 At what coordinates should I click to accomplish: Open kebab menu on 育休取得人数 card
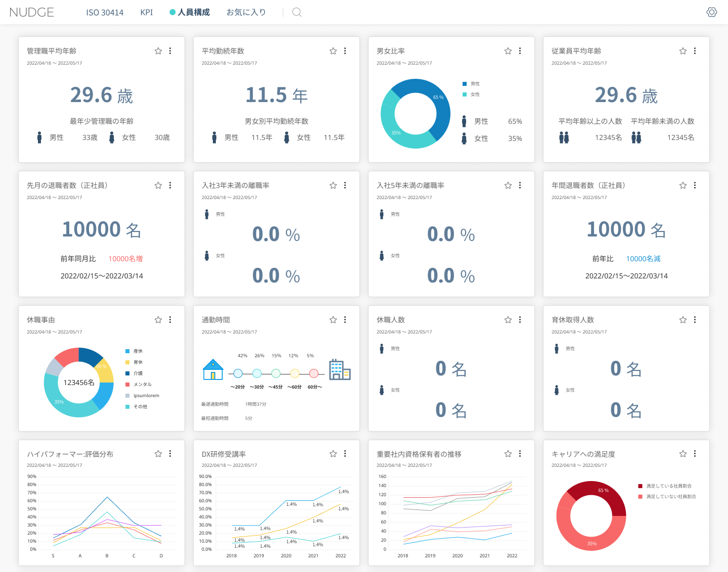pyautogui.click(x=695, y=320)
